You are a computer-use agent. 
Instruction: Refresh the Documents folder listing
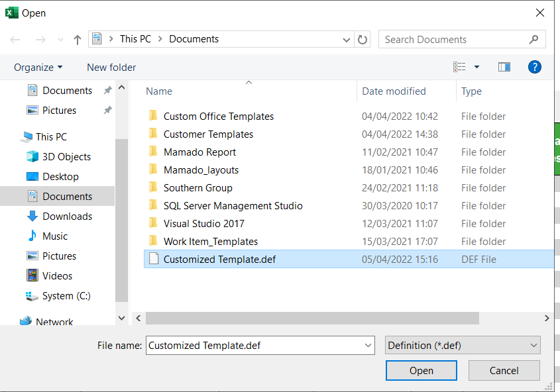363,40
